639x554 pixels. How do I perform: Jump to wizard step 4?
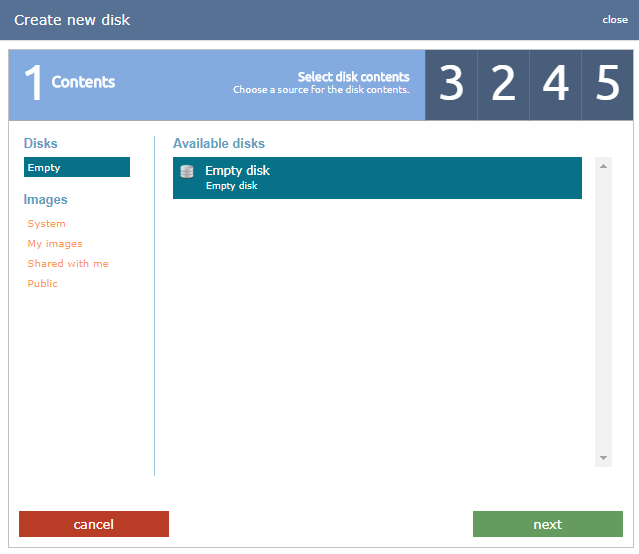555,85
